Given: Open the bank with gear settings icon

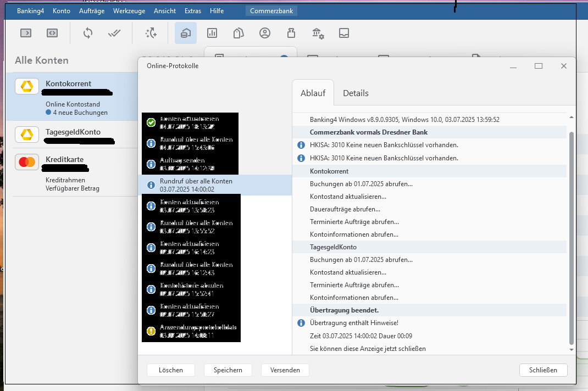Looking at the screenshot, I should 318,33.
